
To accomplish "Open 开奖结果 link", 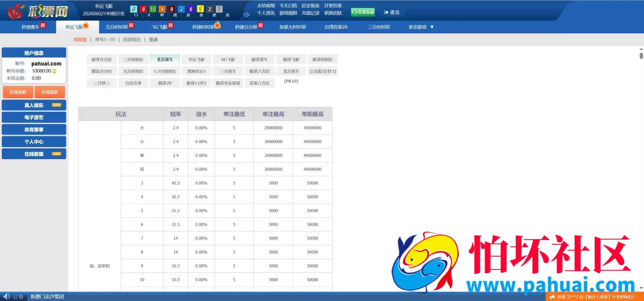I will tap(333, 6).
